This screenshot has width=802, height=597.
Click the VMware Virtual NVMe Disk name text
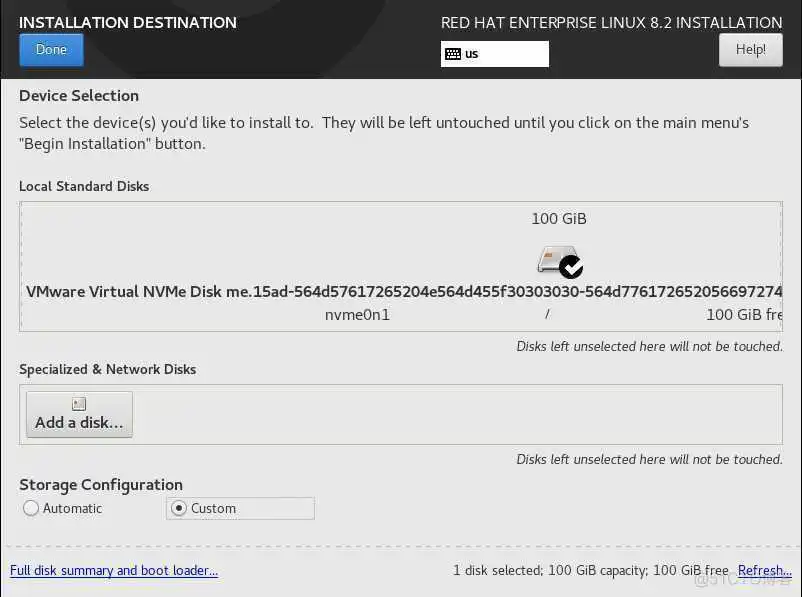pyautogui.click(x=404, y=292)
